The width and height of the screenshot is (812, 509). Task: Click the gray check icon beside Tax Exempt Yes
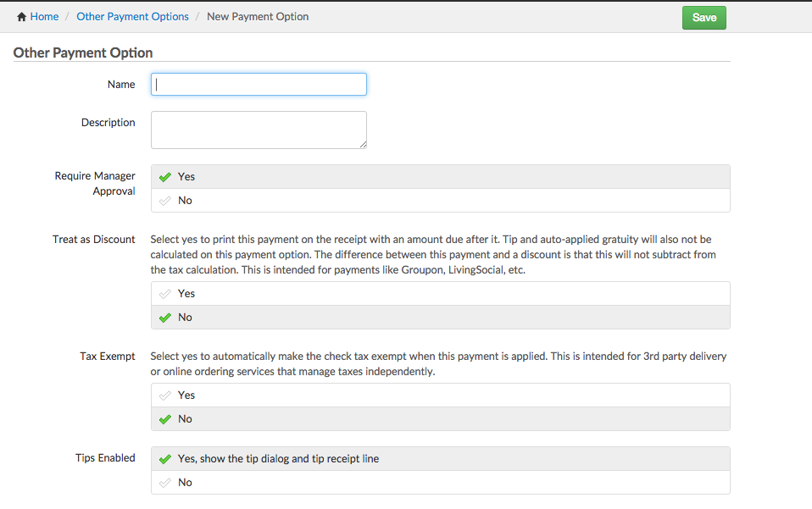click(x=165, y=395)
